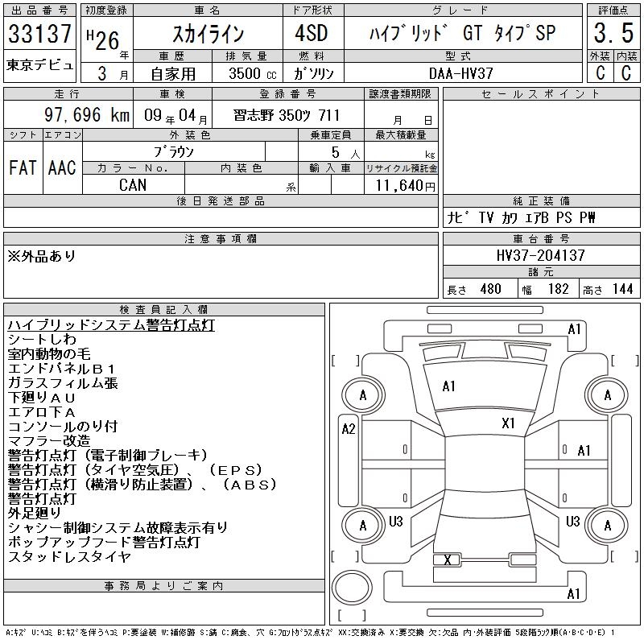Select equipment list ナビ TV カワ エアB PS PW

click(x=521, y=217)
